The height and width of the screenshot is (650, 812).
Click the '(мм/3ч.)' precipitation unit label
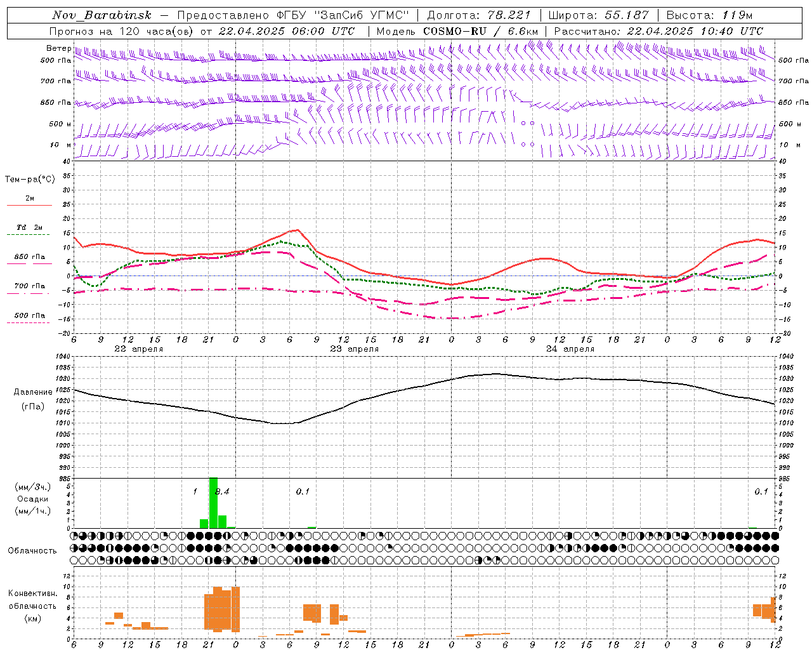click(x=32, y=487)
